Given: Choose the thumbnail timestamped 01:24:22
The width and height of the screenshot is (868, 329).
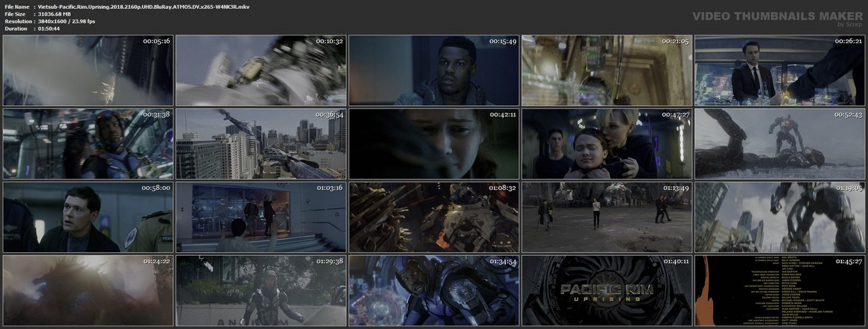Looking at the screenshot, I should [x=87, y=290].
